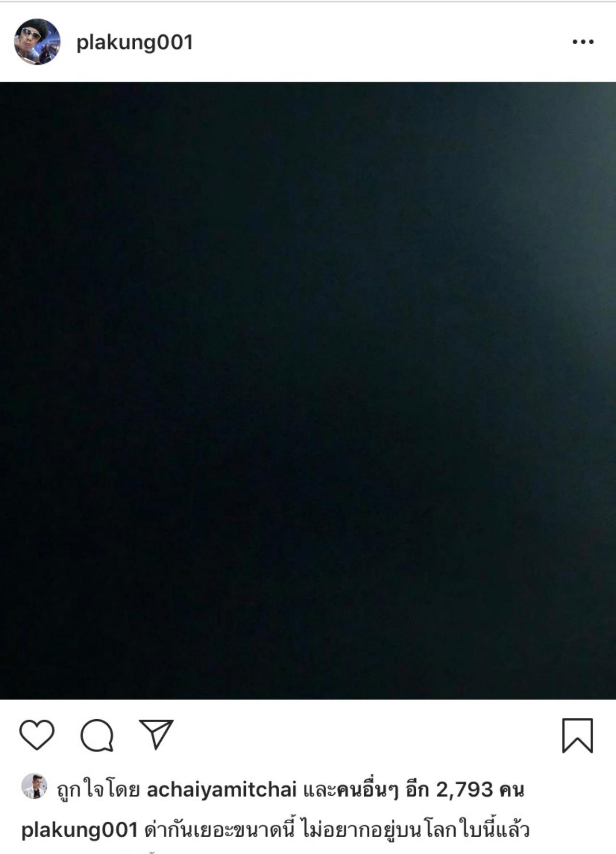Tap the Thai caption text ด่ากันเยอะขนาดนี้
Screen dimensions: 616x854
click(219, 829)
